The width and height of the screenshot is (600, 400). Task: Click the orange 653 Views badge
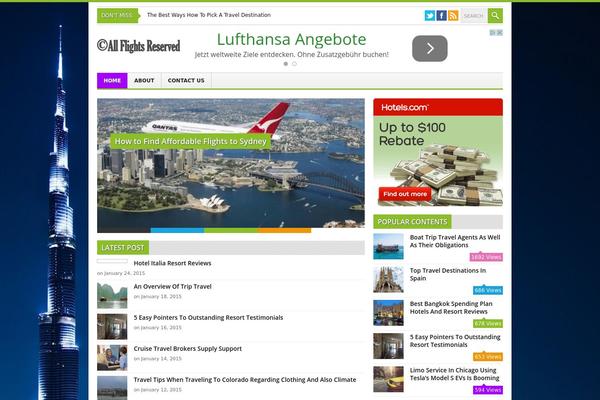point(488,357)
